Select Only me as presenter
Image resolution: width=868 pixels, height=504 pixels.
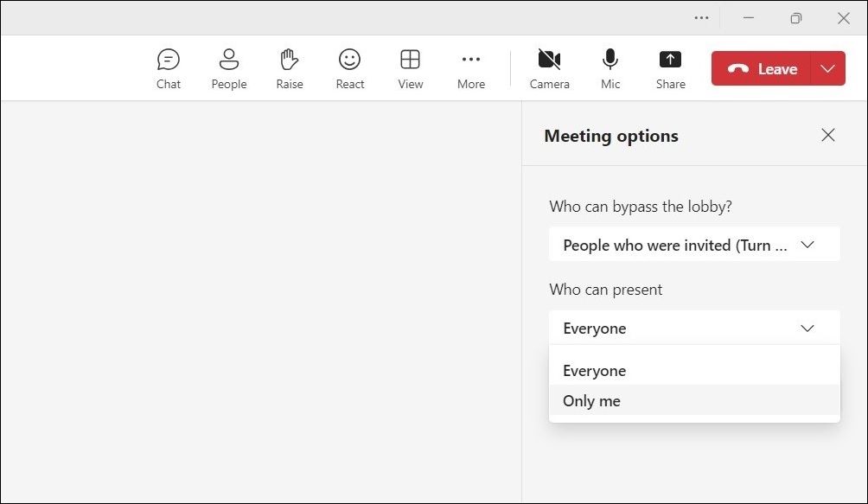tap(591, 400)
